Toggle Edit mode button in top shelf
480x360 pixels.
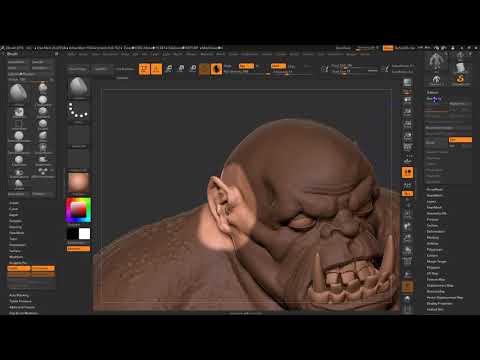144,69
